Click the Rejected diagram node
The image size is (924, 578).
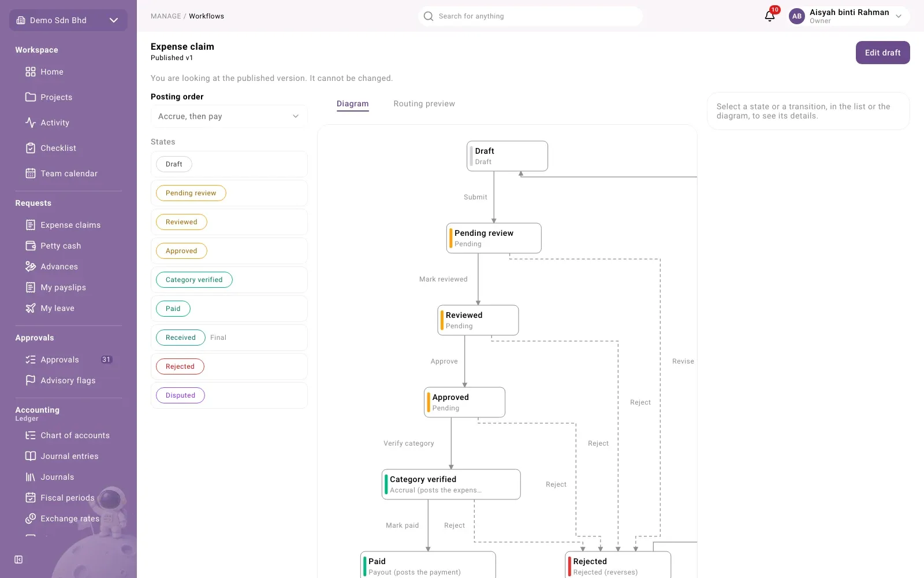tap(618, 565)
